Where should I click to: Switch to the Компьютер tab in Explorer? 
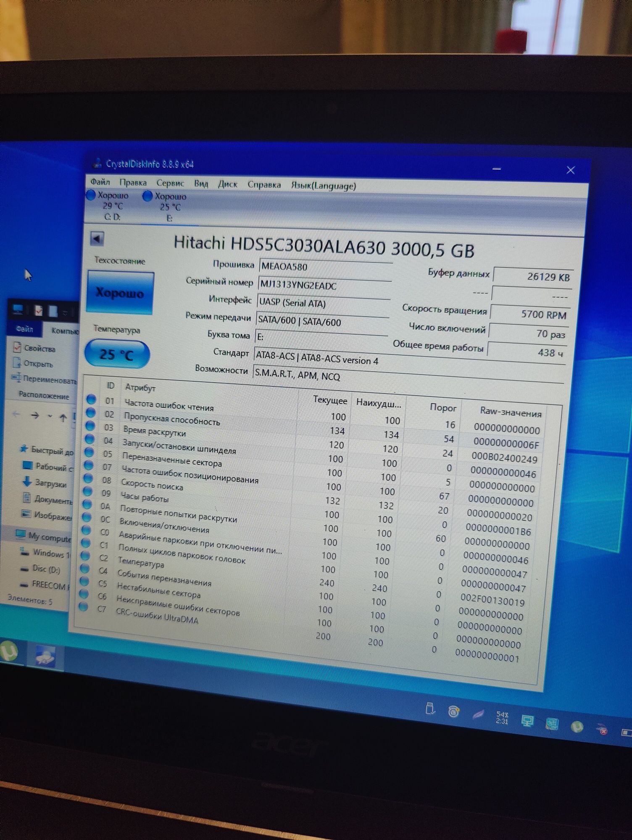pos(64,331)
